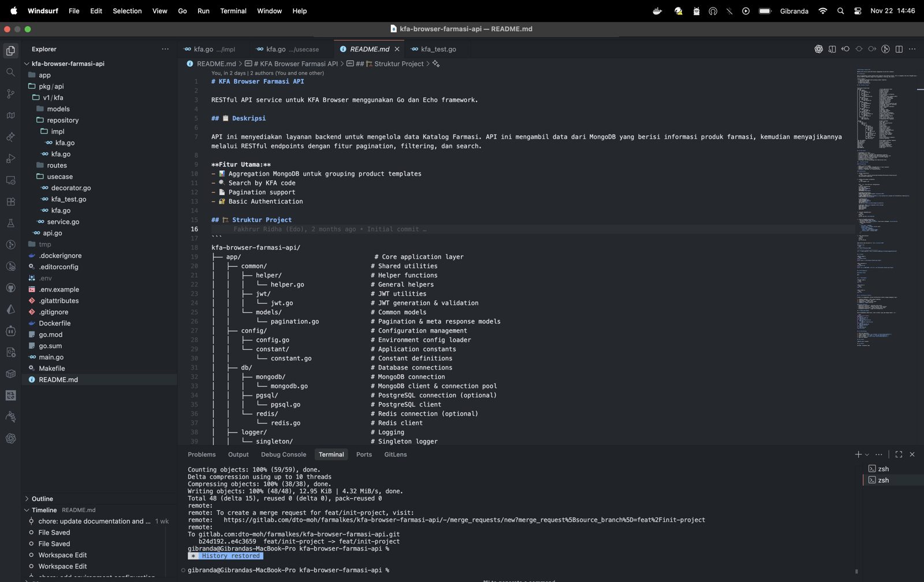Screen dimensions: 924x582
Task: Click the Wi-Fi status icon
Action: pos(823,11)
